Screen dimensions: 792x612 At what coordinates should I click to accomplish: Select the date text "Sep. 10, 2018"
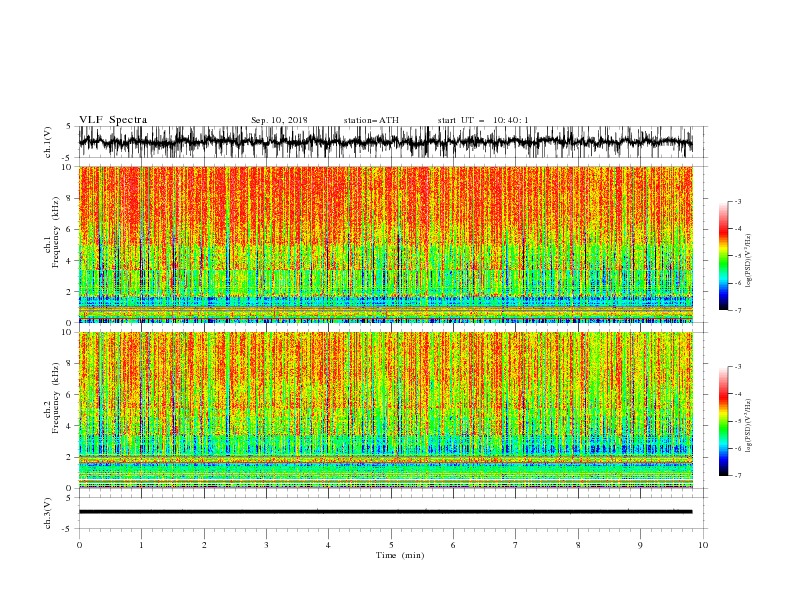279,120
